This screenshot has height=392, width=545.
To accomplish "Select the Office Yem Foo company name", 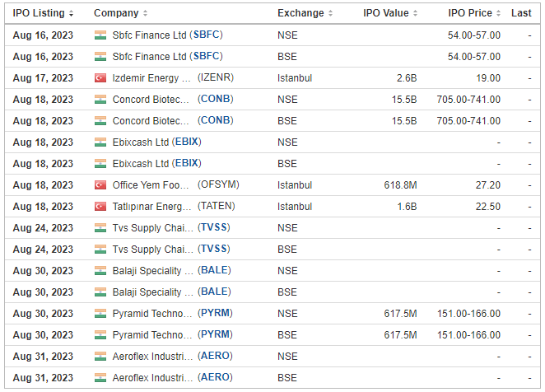I will point(151,185).
